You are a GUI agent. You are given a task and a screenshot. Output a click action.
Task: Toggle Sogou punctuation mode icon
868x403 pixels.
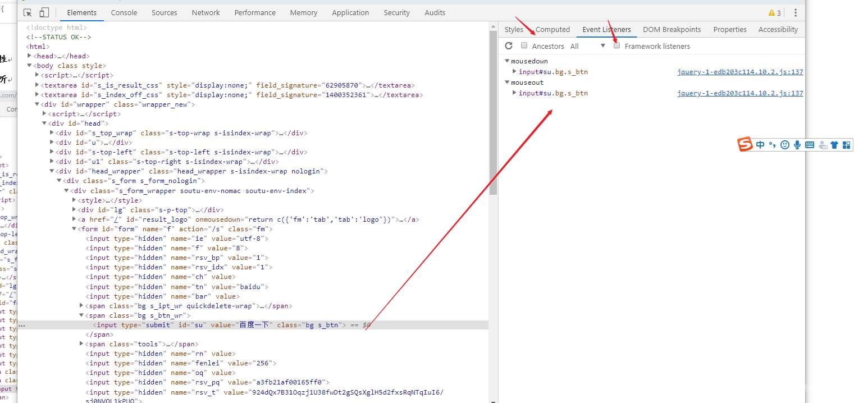[x=773, y=145]
